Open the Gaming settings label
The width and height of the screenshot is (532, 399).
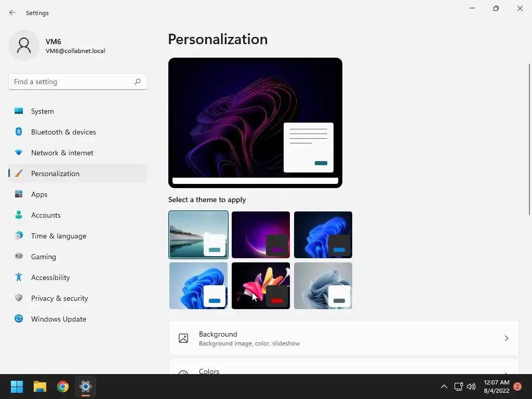click(x=44, y=257)
